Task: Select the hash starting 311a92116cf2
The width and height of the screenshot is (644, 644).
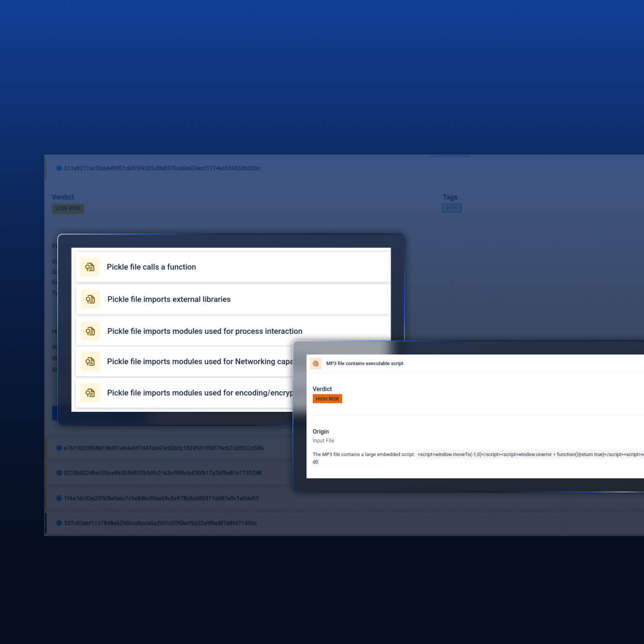Action: coord(162,168)
